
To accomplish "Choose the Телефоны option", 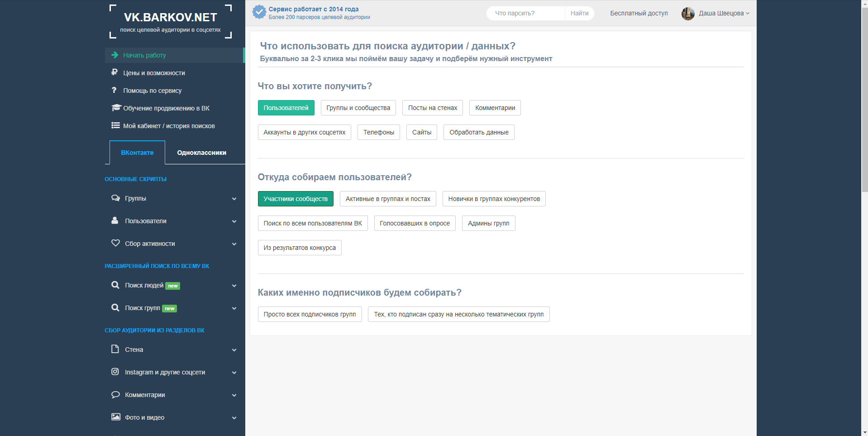I will tap(379, 132).
